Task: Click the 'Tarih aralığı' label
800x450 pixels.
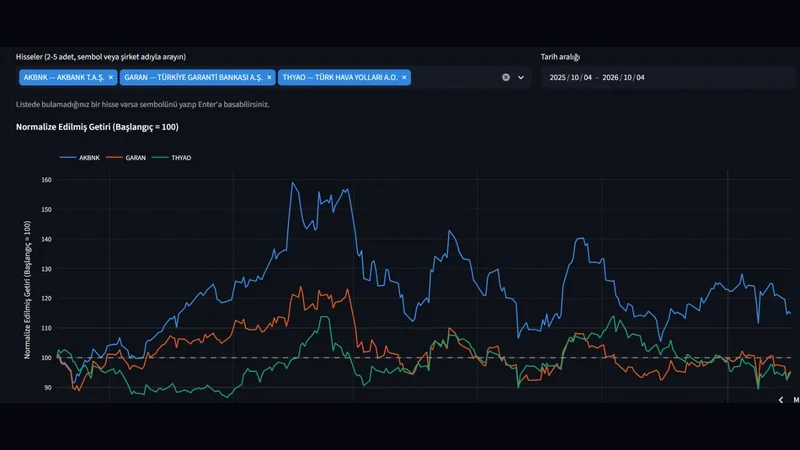Action: (x=560, y=57)
